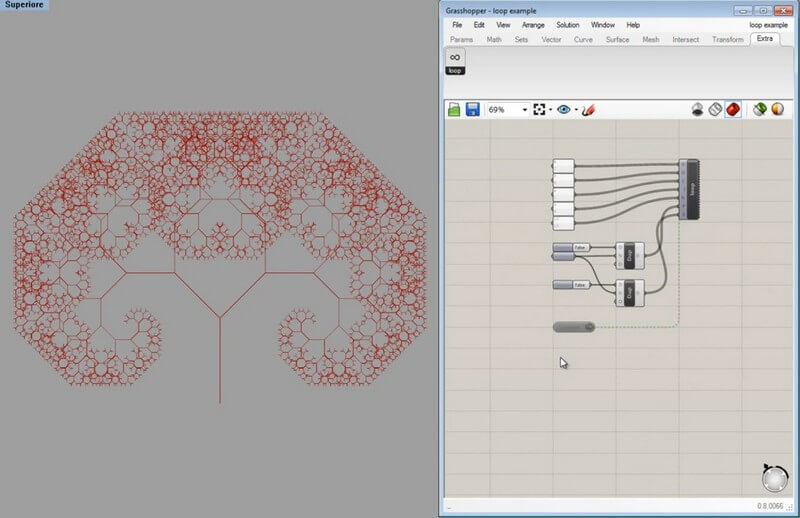Expand the arrow beside the eye icon
Image resolution: width=800 pixels, height=518 pixels.
576,110
